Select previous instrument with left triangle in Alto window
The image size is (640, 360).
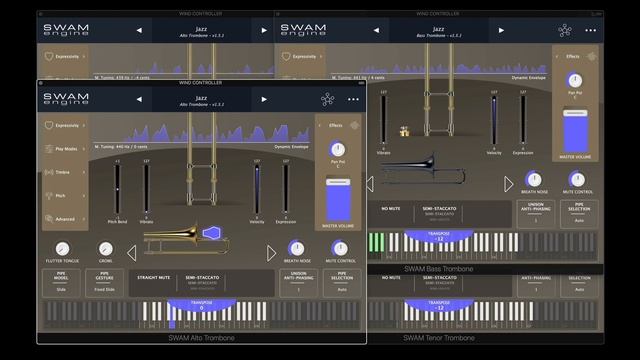point(131,253)
